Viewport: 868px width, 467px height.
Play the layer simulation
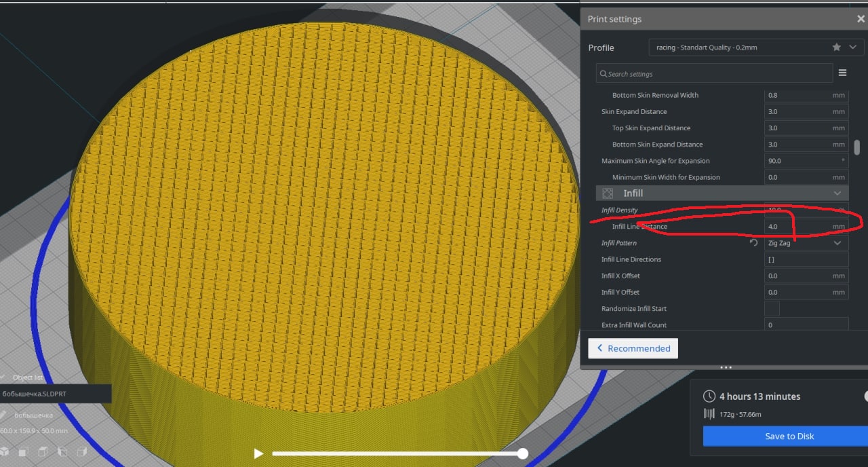pyautogui.click(x=258, y=453)
